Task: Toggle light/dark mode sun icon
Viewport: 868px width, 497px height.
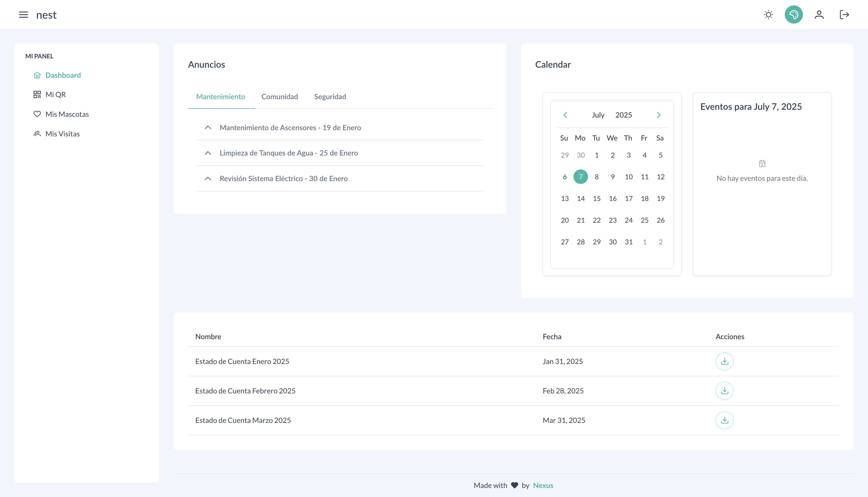Action: click(x=768, y=15)
